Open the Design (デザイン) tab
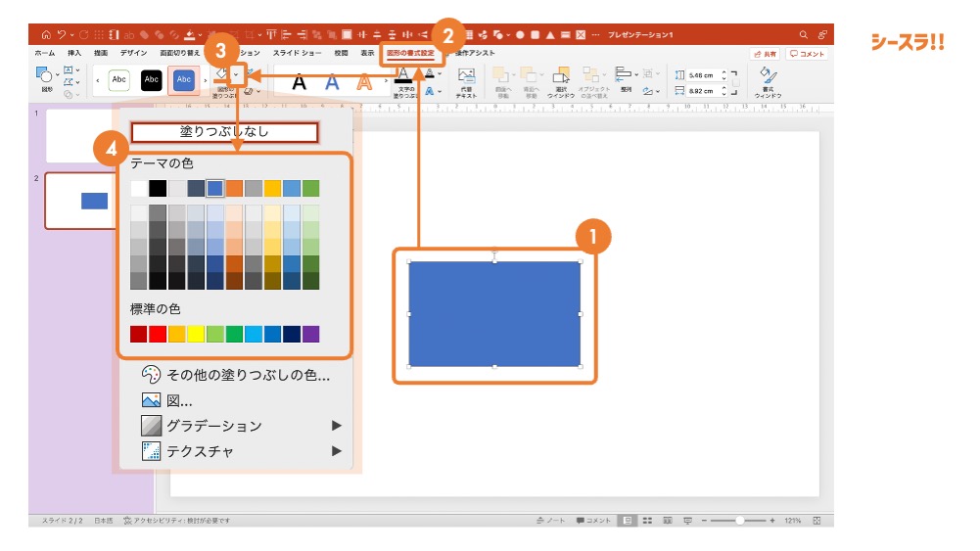The height and width of the screenshot is (551, 980). pyautogui.click(x=133, y=53)
